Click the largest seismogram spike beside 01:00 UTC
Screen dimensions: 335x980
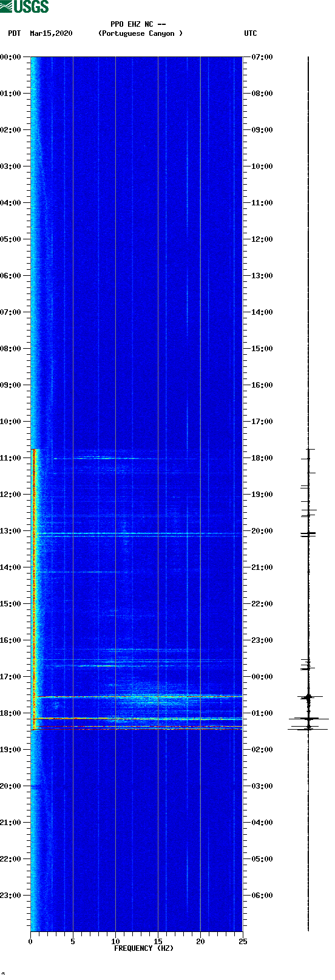(x=308, y=719)
